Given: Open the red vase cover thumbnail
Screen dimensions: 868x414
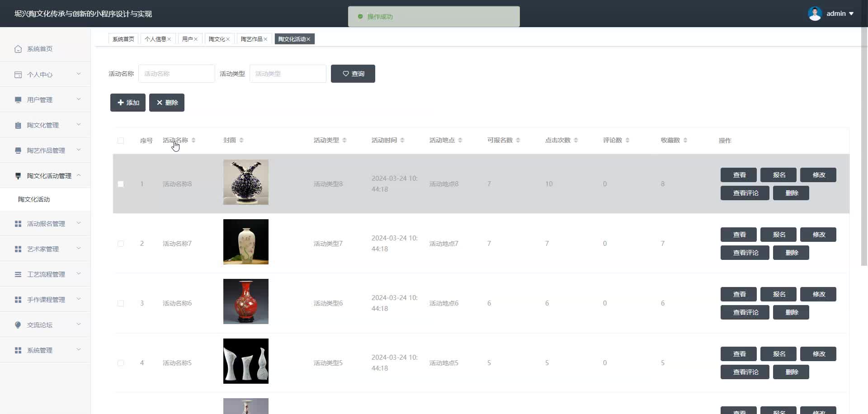Looking at the screenshot, I should point(246,301).
